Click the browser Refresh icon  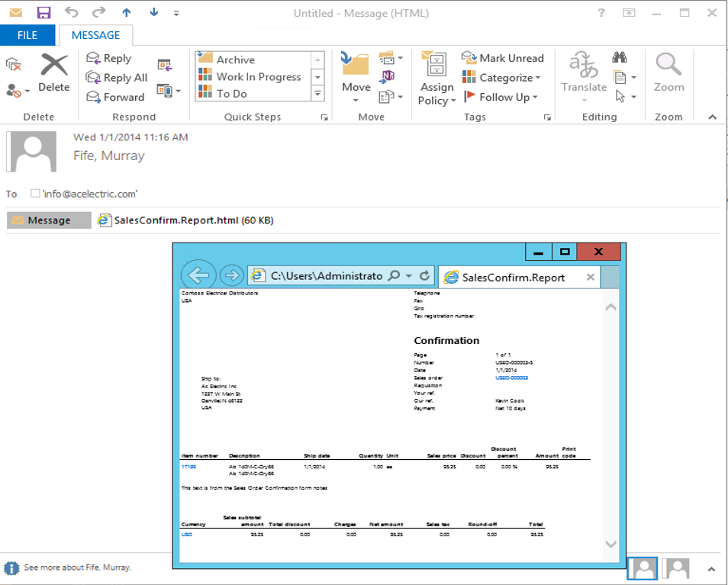425,276
